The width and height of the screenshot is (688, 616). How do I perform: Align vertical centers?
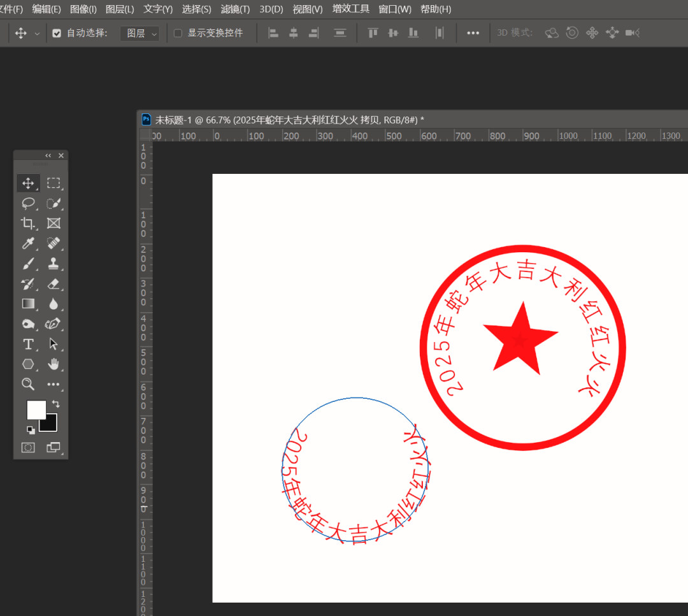click(393, 33)
